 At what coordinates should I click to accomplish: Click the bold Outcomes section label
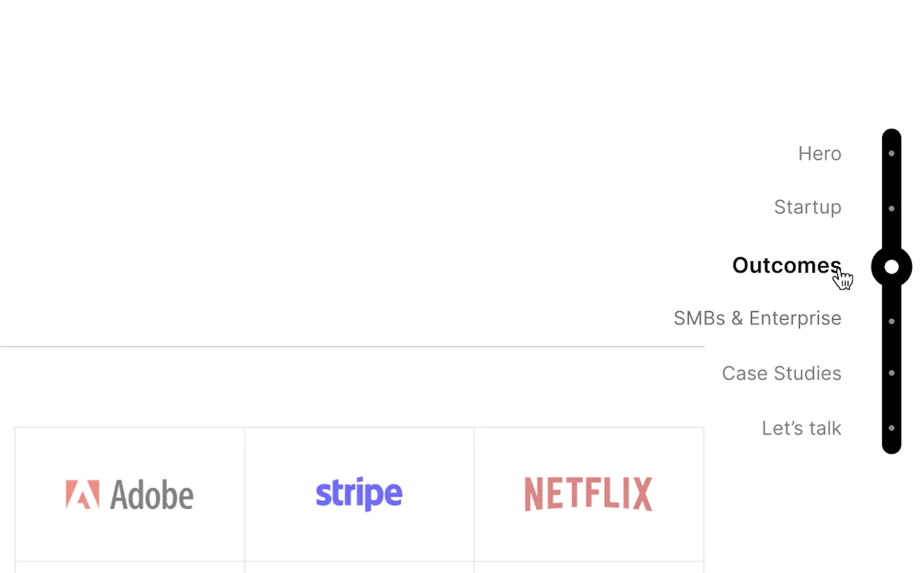click(786, 266)
